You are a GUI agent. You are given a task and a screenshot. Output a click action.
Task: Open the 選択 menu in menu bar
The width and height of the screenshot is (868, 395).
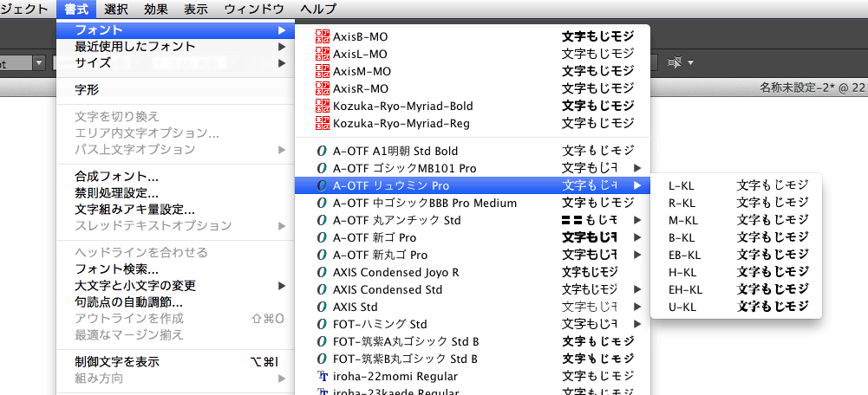pos(115,9)
